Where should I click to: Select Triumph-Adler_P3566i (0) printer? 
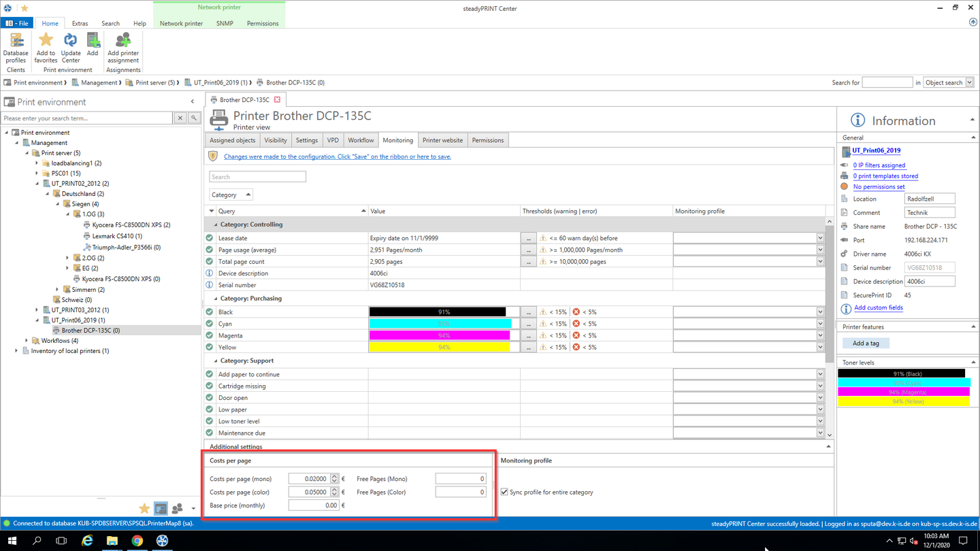click(126, 248)
